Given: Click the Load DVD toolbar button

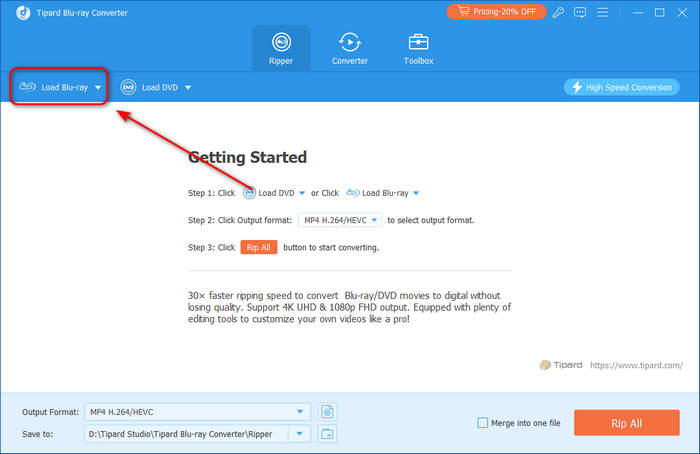Looking at the screenshot, I should [155, 87].
